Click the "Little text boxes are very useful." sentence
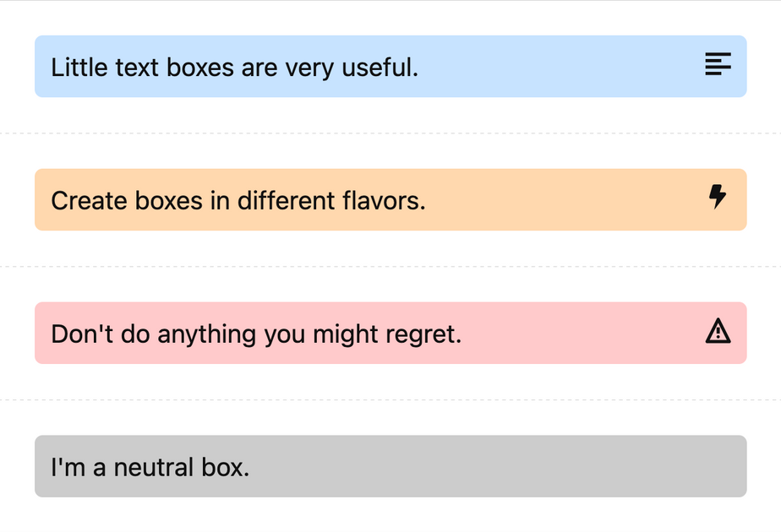 (x=234, y=67)
